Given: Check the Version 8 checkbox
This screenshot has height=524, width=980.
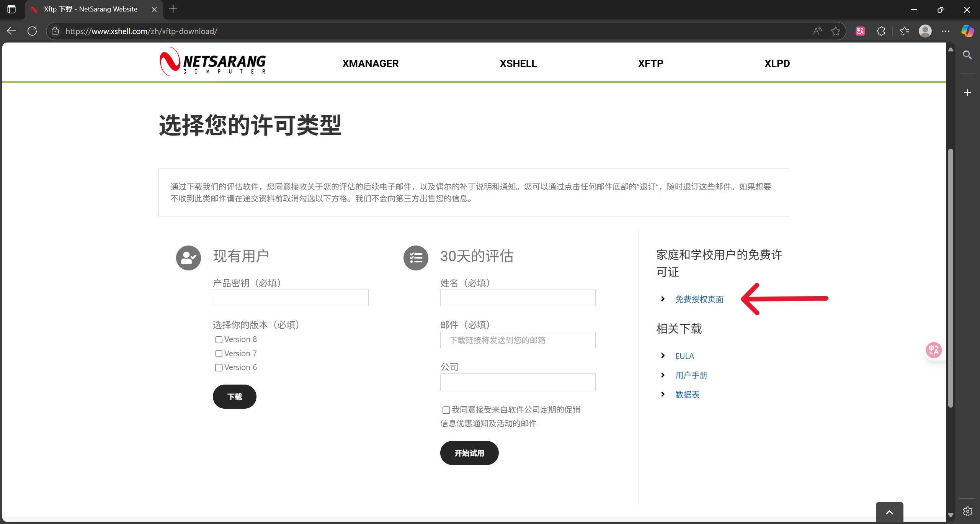Looking at the screenshot, I should point(219,339).
